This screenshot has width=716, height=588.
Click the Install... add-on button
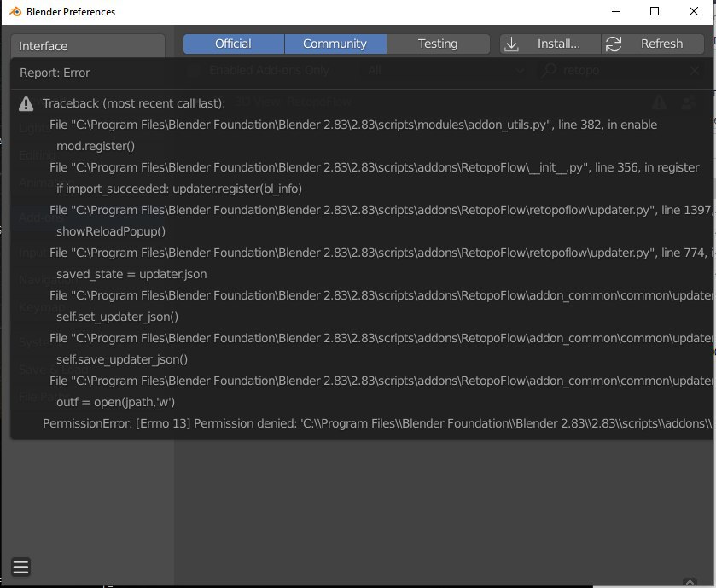coord(550,44)
